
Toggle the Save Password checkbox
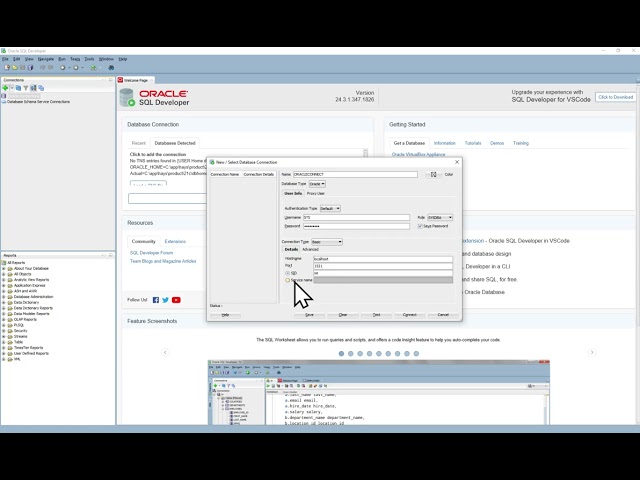420,226
